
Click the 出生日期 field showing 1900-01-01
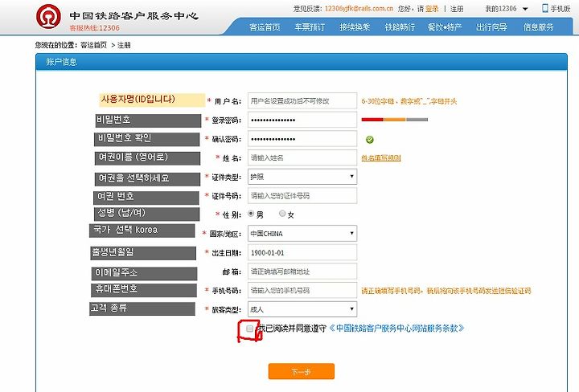click(x=302, y=252)
